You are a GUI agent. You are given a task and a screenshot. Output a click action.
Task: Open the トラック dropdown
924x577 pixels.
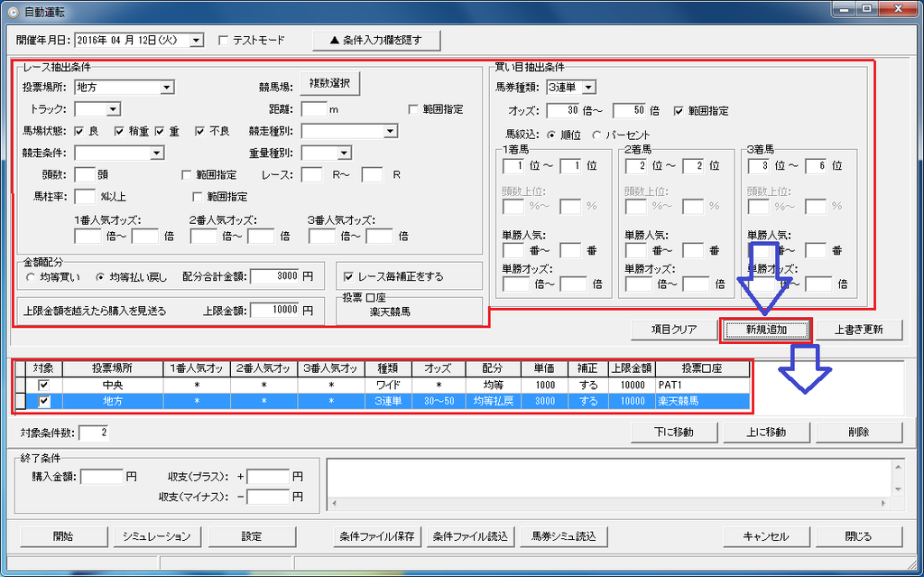click(114, 109)
